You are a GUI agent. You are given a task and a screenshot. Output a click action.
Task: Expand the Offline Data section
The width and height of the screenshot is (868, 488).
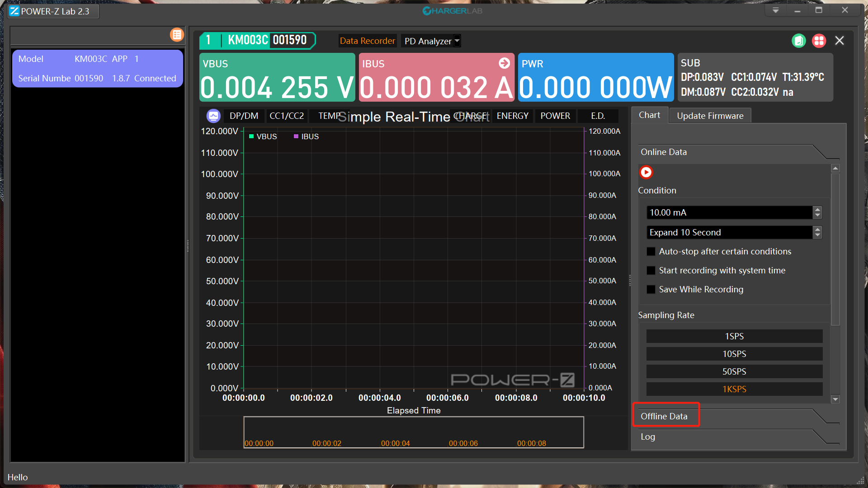(x=664, y=416)
